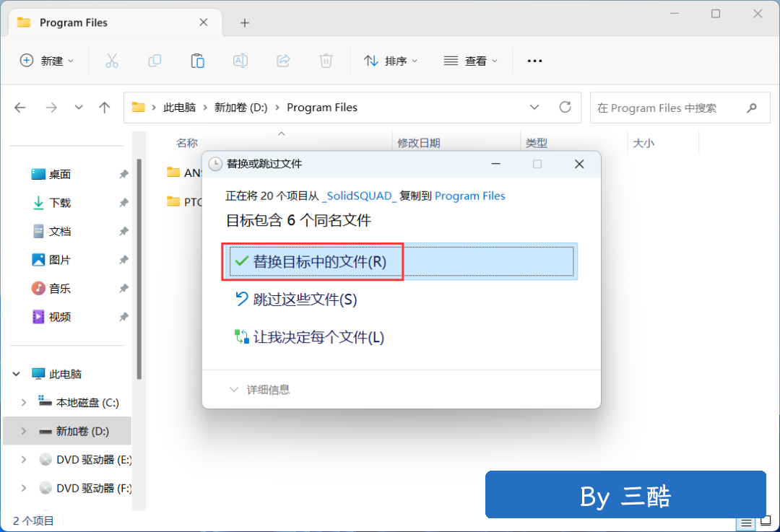Image resolution: width=780 pixels, height=532 pixels.
Task: Open the 排序 sort dropdown
Action: [391, 61]
